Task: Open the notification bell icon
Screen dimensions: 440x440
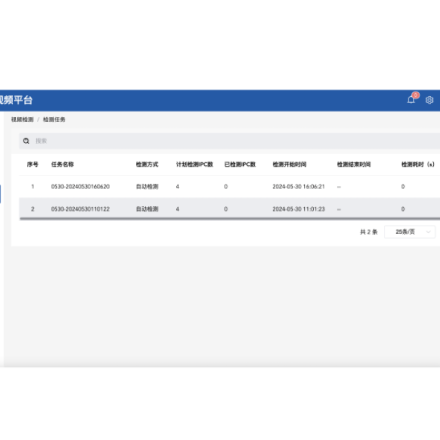Action: click(x=411, y=100)
